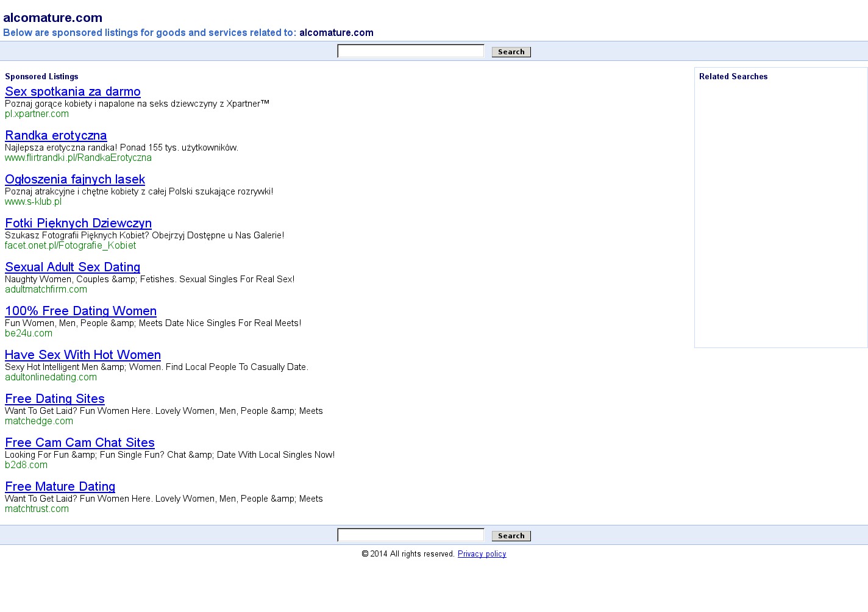
Task: Click the bottom search input field
Action: pyautogui.click(x=410, y=535)
